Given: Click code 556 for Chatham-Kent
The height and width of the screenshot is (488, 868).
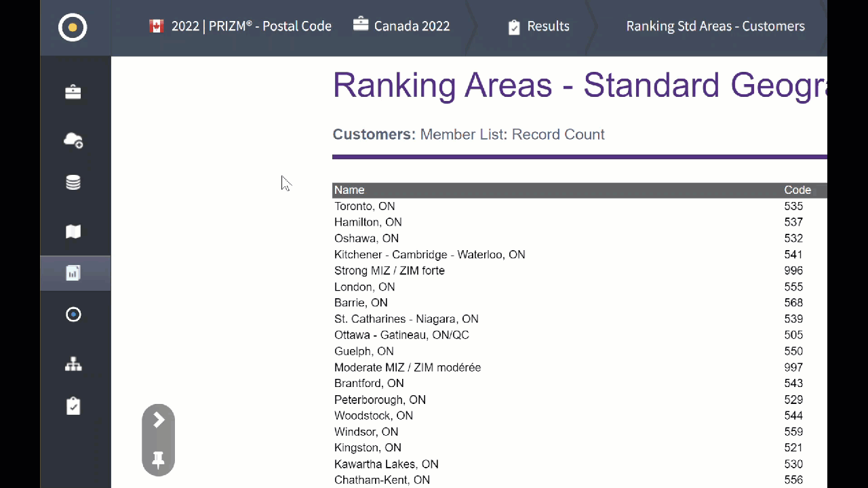Looking at the screenshot, I should [x=793, y=480].
